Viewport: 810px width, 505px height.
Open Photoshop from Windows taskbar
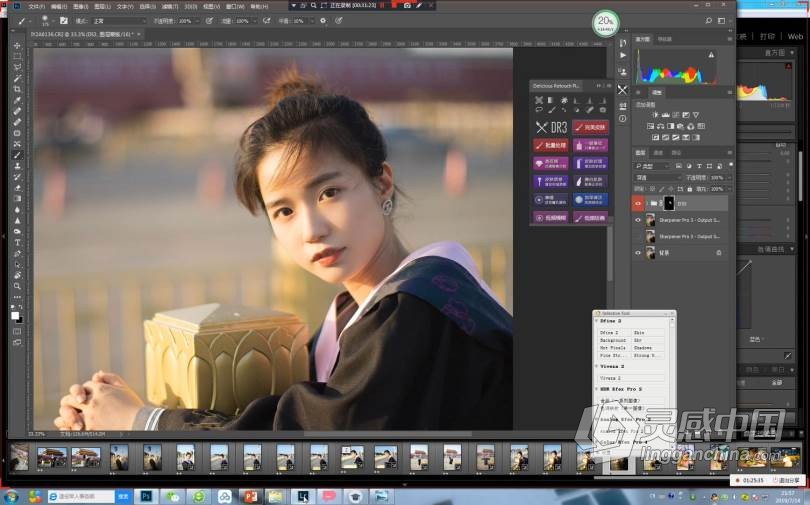146,497
